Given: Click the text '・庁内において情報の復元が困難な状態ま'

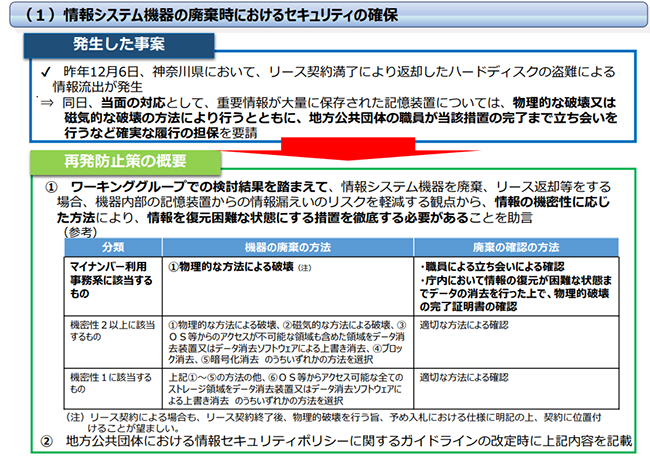Looking at the screenshot, I should pos(516,280).
